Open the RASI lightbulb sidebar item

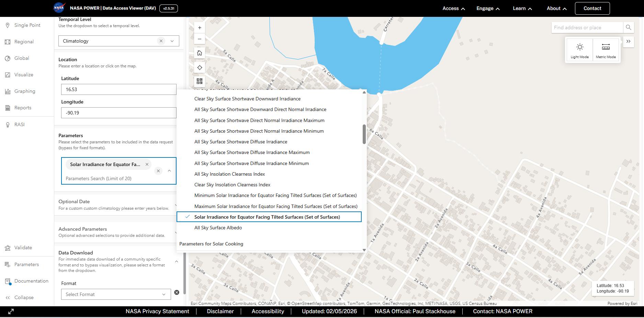20,124
